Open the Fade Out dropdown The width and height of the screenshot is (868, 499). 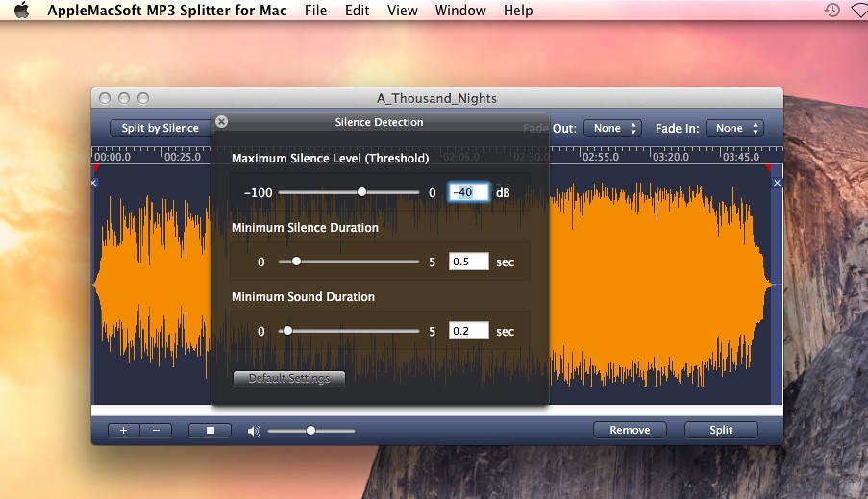click(x=613, y=129)
